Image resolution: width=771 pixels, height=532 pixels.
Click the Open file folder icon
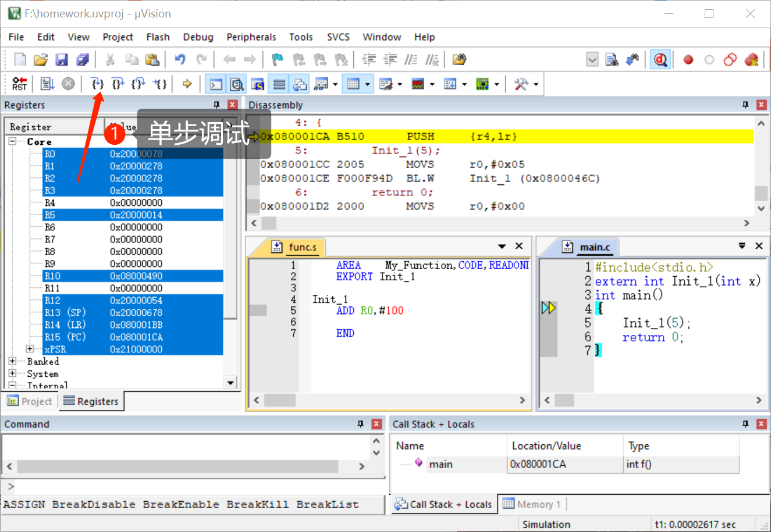tap(40, 59)
